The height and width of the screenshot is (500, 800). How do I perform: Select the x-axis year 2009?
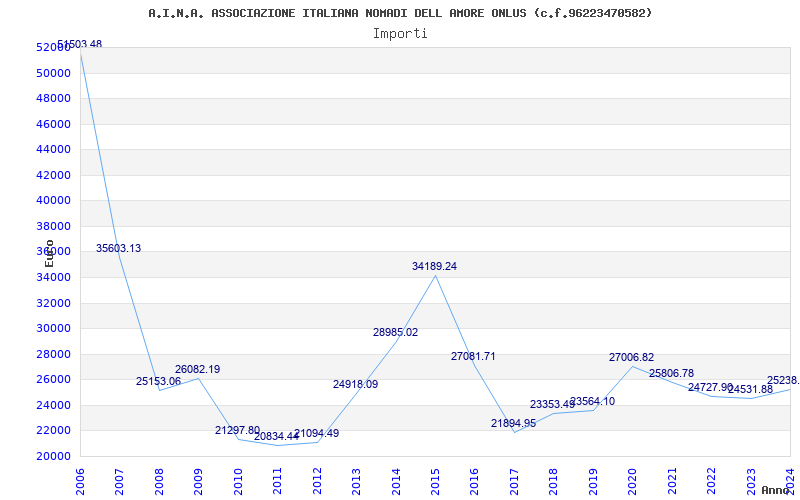(198, 481)
